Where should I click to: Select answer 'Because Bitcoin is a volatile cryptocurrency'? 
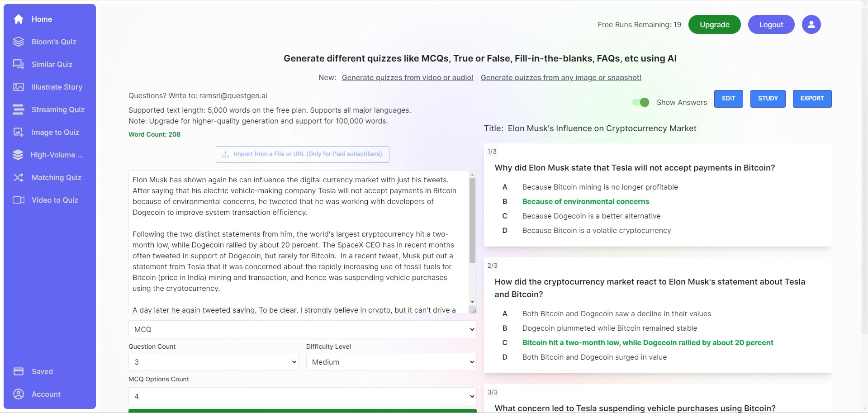point(596,230)
